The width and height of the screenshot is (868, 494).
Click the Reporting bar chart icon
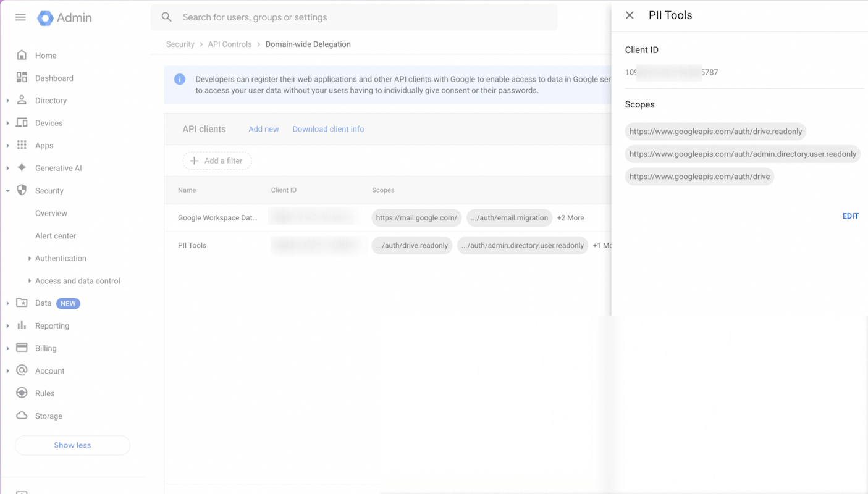(22, 325)
